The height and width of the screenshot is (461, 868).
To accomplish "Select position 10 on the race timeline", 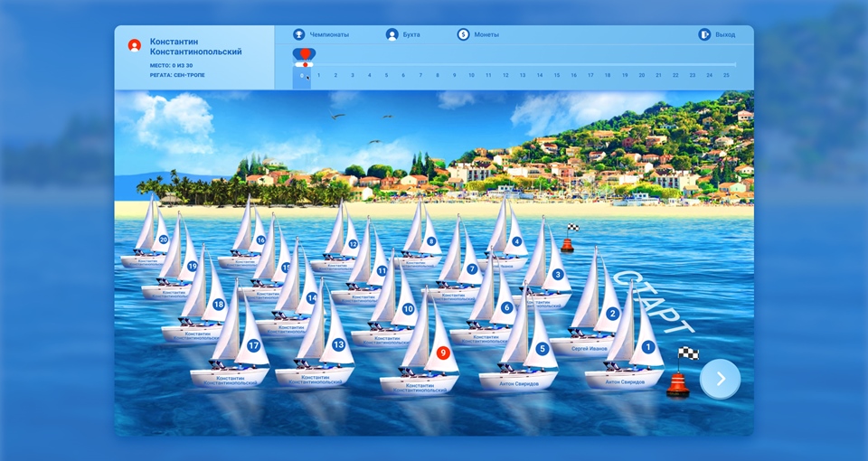I will point(471,75).
